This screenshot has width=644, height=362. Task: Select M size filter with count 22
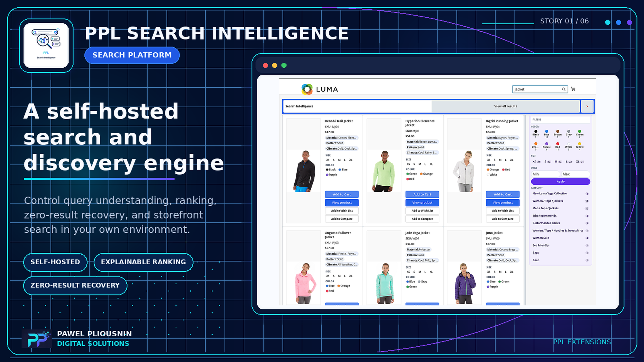(558, 162)
